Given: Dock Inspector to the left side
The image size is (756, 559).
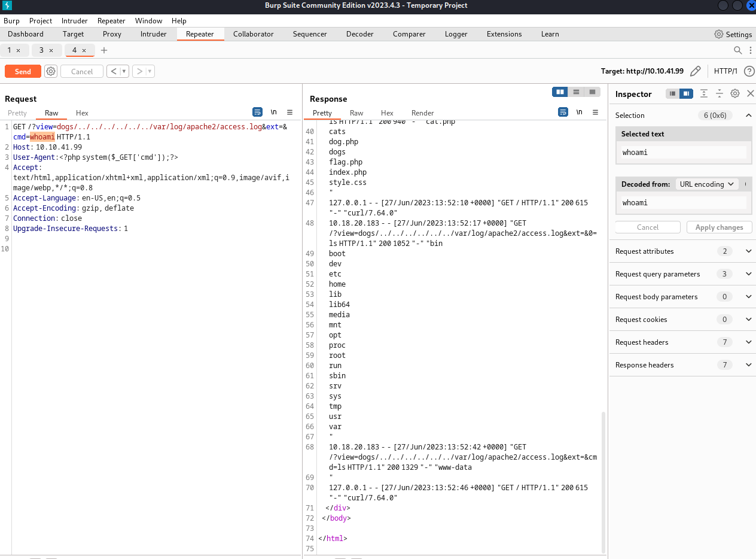Looking at the screenshot, I should click(x=672, y=93).
